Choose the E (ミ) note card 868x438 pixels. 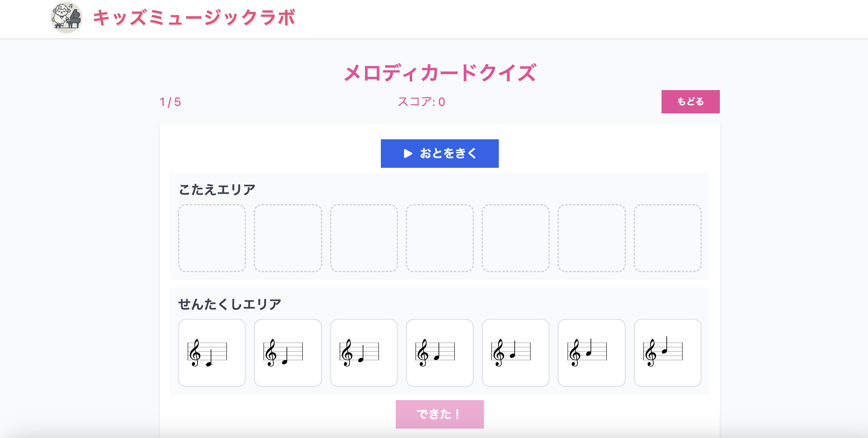coord(364,352)
